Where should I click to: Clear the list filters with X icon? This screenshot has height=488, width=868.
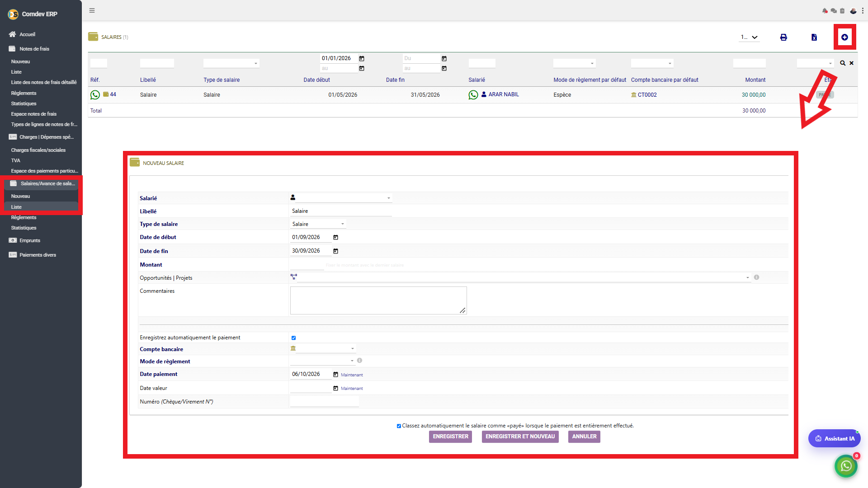[x=851, y=63]
